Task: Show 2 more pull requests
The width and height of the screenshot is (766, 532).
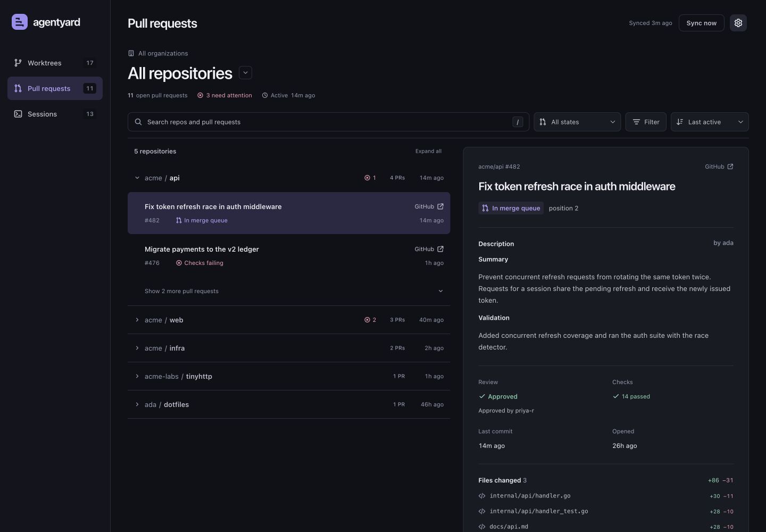Action: (x=289, y=291)
